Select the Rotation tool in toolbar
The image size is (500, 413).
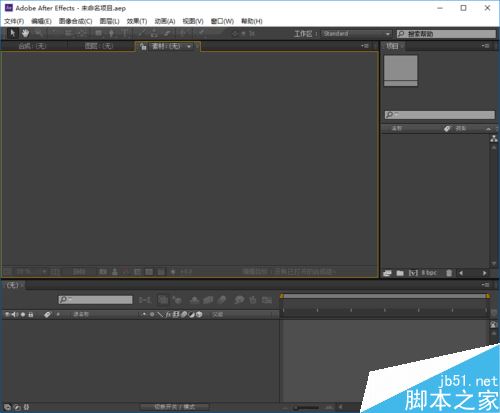coord(53,33)
